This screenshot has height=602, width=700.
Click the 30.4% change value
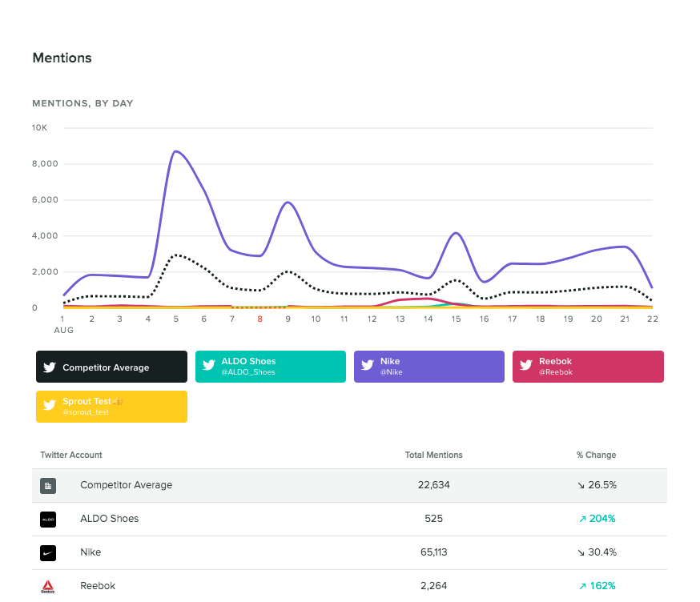[602, 552]
